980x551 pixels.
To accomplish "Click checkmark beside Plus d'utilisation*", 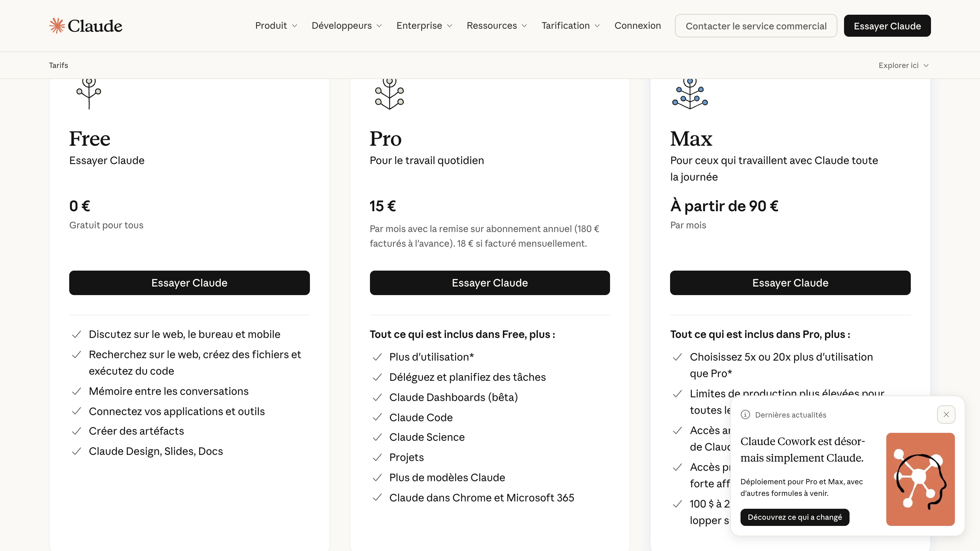I will tap(377, 357).
